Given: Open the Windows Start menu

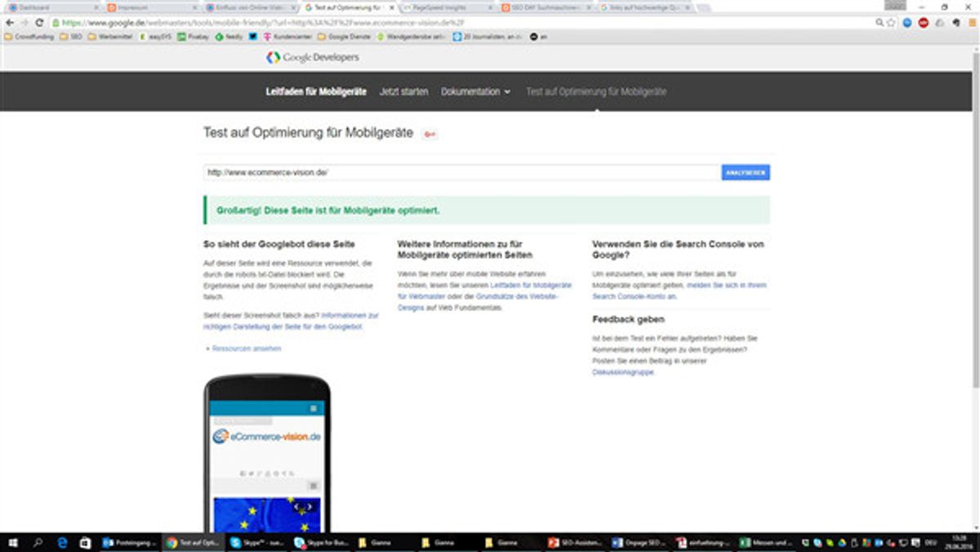Looking at the screenshot, I should click(x=13, y=542).
